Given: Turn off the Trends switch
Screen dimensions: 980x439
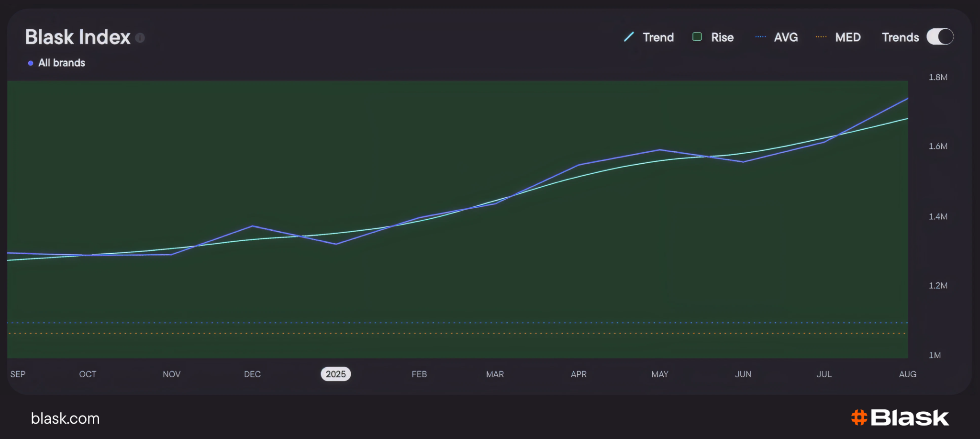Looking at the screenshot, I should click(940, 37).
